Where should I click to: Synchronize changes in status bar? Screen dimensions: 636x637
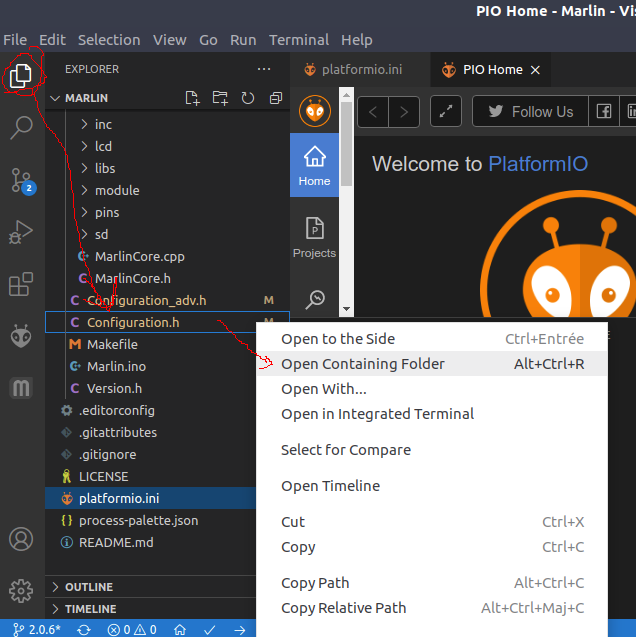tap(84, 630)
